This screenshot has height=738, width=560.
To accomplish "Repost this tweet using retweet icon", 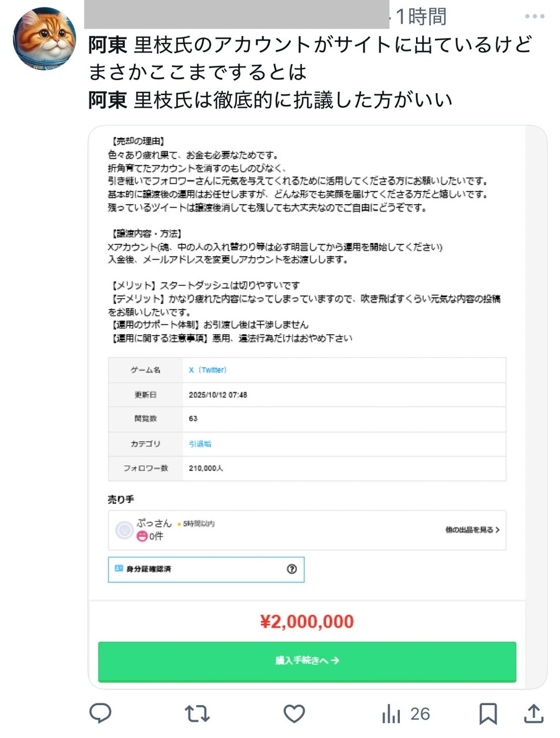I will coord(197,714).
